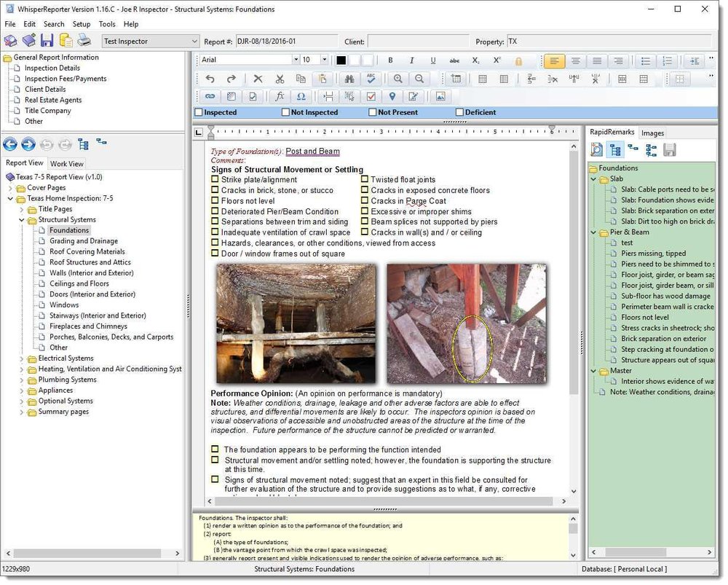Insert a bulleted list

click(x=645, y=61)
